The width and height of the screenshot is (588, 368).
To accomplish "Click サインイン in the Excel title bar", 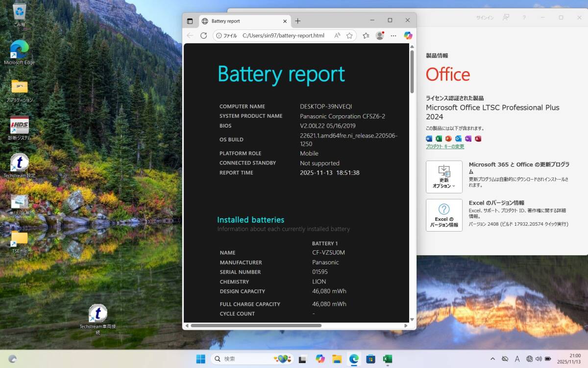I will [485, 18].
